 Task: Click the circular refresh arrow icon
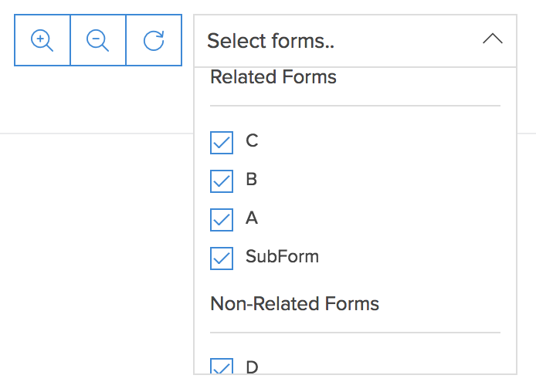[x=154, y=40]
